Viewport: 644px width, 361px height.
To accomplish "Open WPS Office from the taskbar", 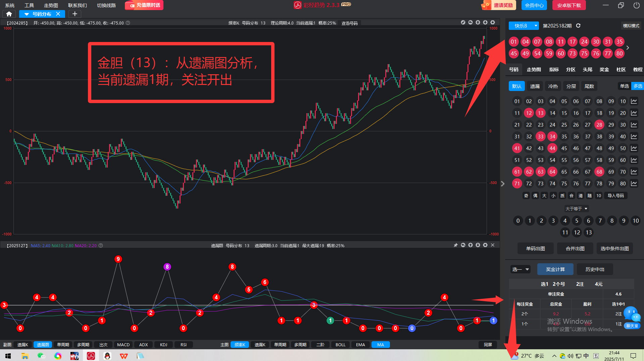I will click(x=124, y=356).
